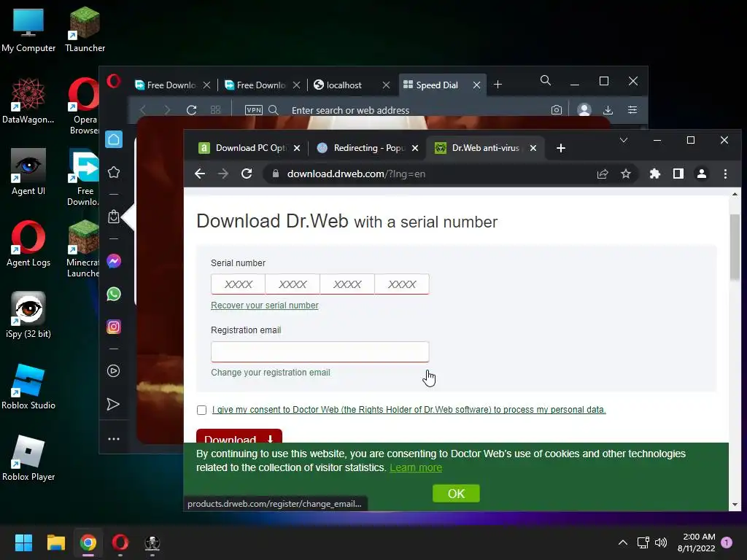This screenshot has width=747, height=560.
Task: Open DataWagon desktop shortcut
Action: click(x=28, y=101)
